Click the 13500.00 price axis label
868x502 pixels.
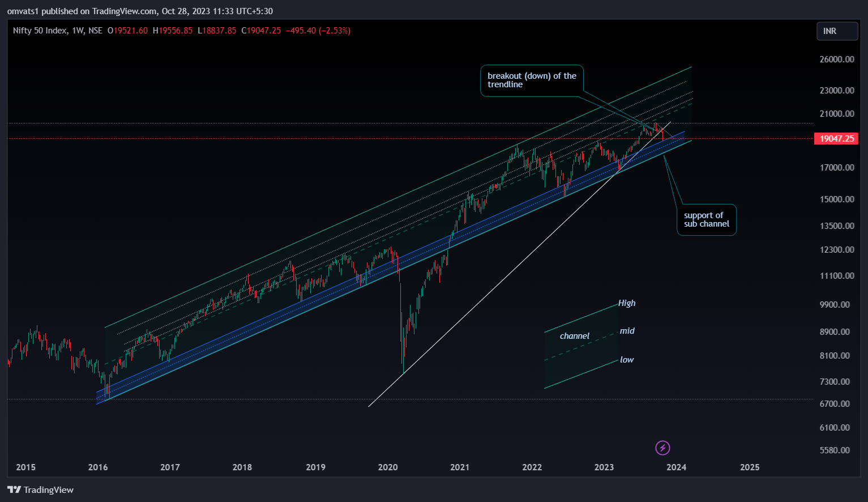coord(837,226)
